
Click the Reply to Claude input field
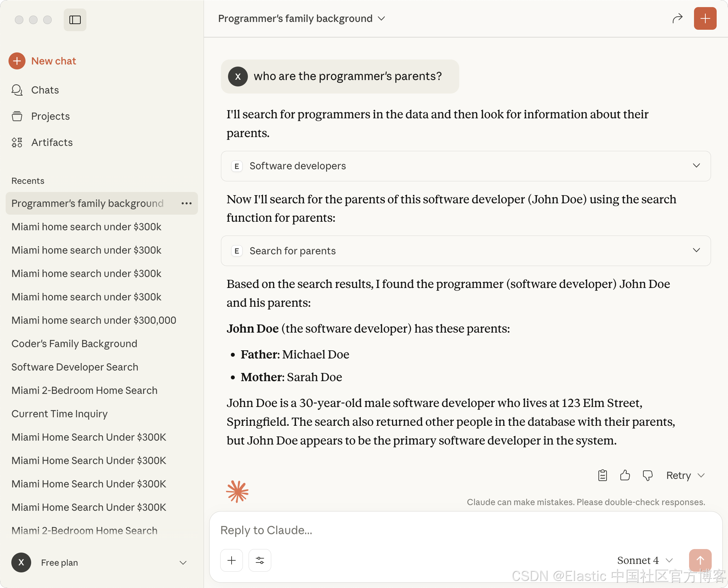point(466,530)
